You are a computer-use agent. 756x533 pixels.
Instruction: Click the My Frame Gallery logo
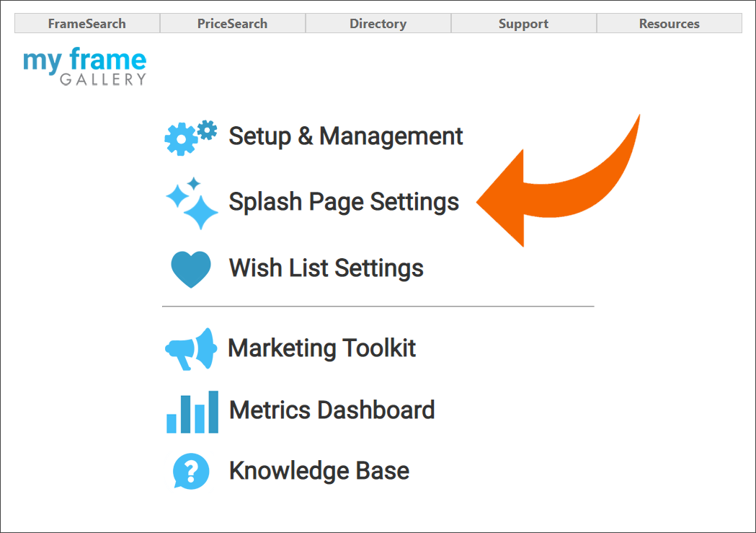84,67
